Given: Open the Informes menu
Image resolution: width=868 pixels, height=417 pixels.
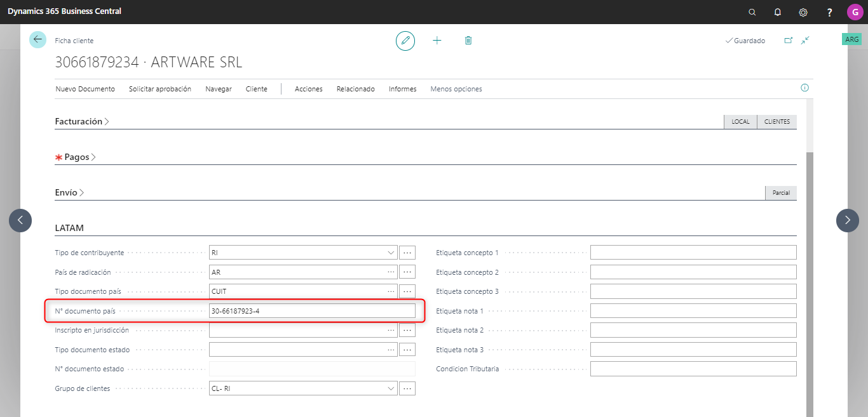Looking at the screenshot, I should click(x=403, y=89).
